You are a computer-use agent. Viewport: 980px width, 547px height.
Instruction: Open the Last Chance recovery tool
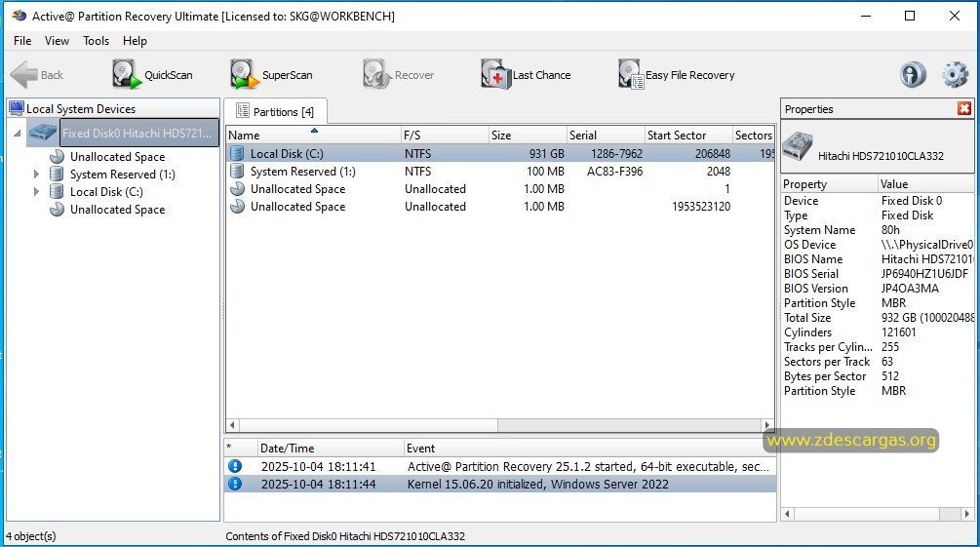(526, 74)
